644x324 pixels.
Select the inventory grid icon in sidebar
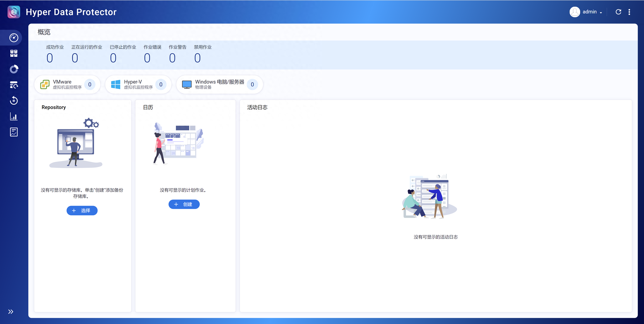[x=14, y=53]
